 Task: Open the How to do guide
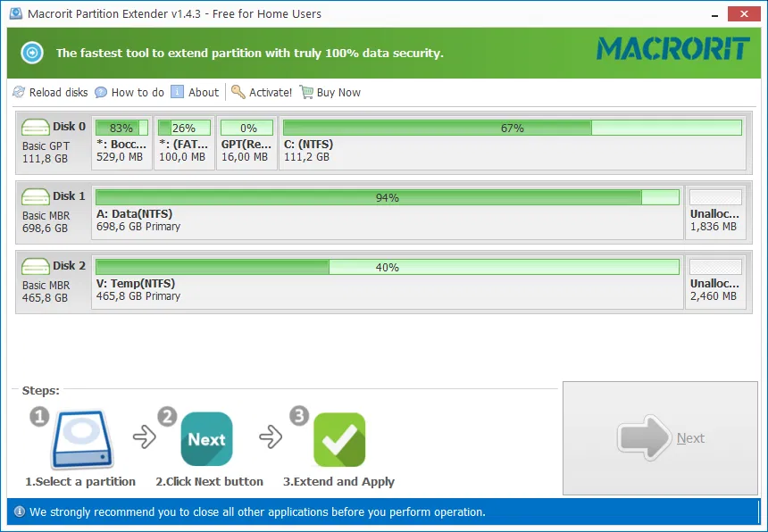point(129,93)
